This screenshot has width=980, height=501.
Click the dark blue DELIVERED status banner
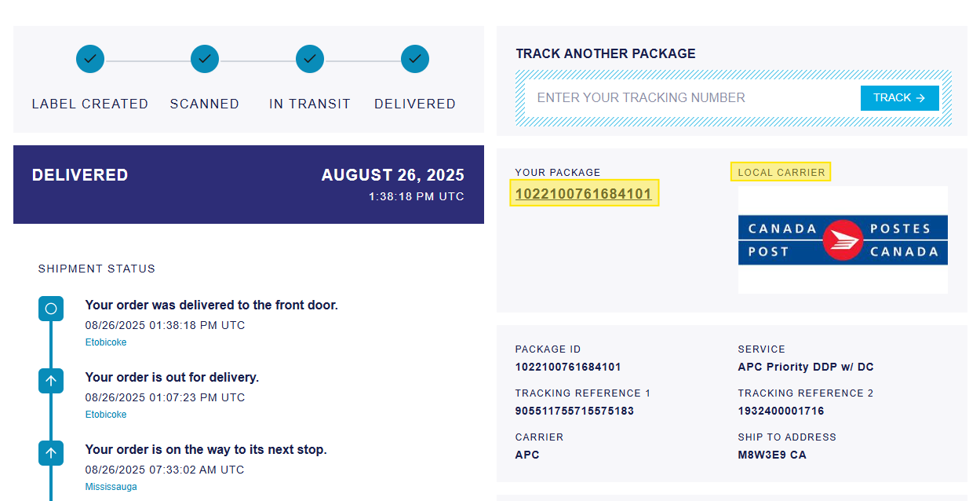(x=248, y=185)
